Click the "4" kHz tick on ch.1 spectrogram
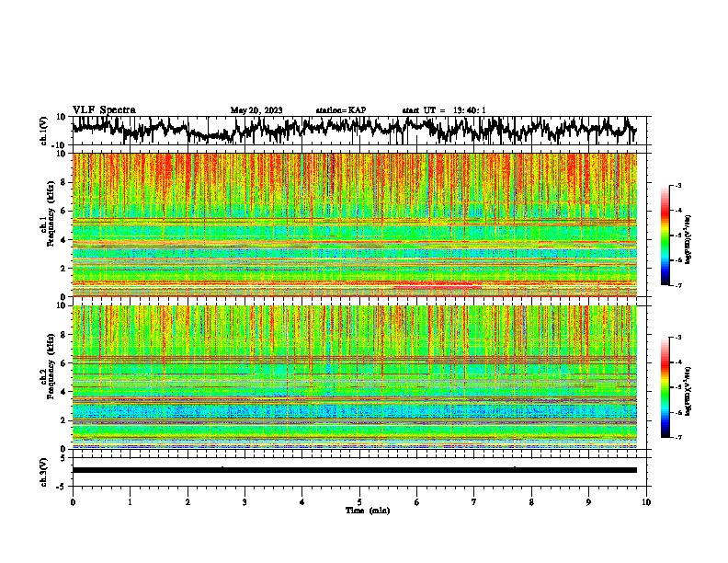The width and height of the screenshot is (728, 563). (63, 240)
